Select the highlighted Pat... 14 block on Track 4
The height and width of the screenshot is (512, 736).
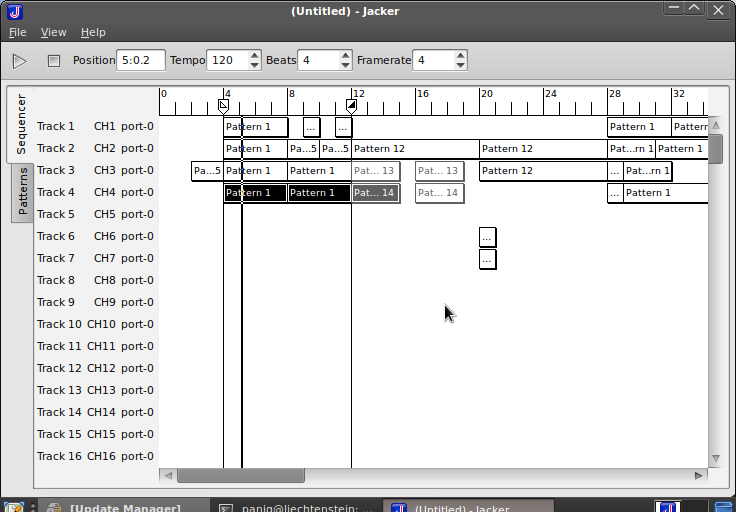click(376, 193)
